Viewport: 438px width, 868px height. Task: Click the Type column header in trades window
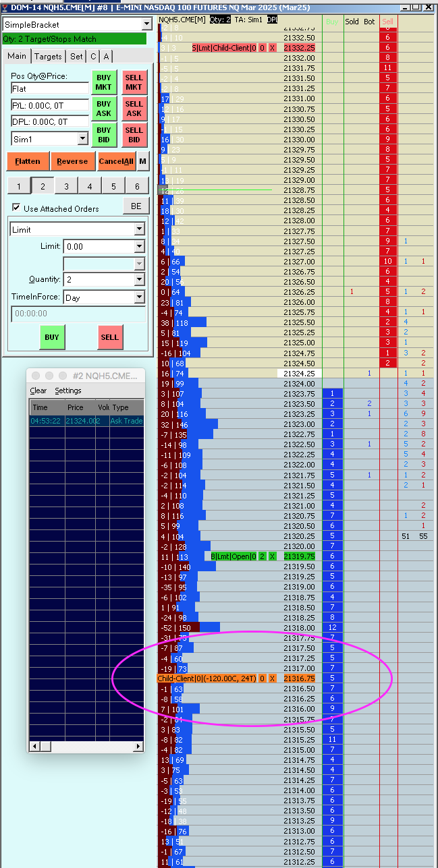point(128,407)
